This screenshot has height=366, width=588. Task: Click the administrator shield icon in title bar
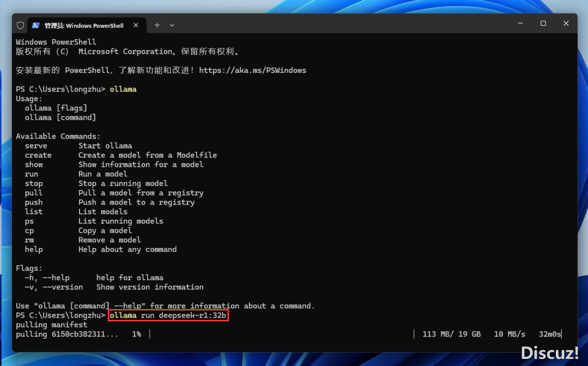[x=21, y=25]
